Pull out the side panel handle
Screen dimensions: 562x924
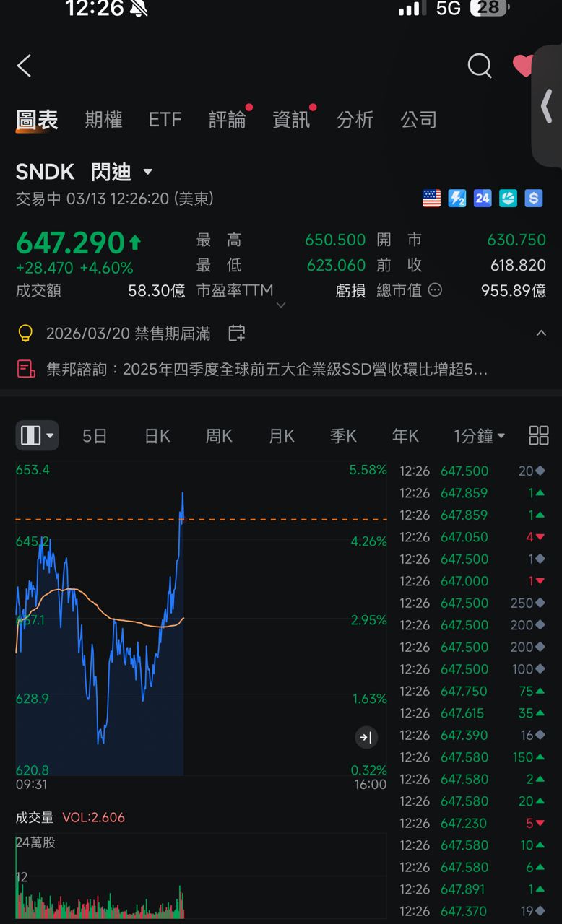(547, 107)
